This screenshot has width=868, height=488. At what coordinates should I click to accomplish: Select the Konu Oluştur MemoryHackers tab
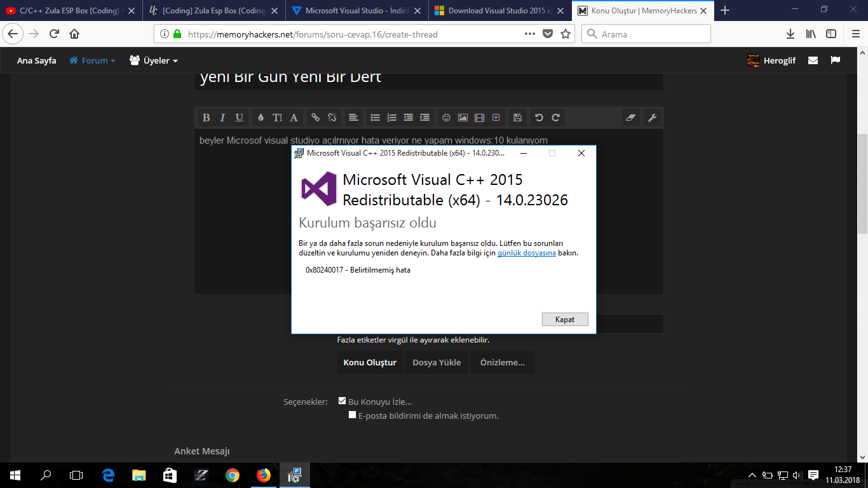(642, 11)
